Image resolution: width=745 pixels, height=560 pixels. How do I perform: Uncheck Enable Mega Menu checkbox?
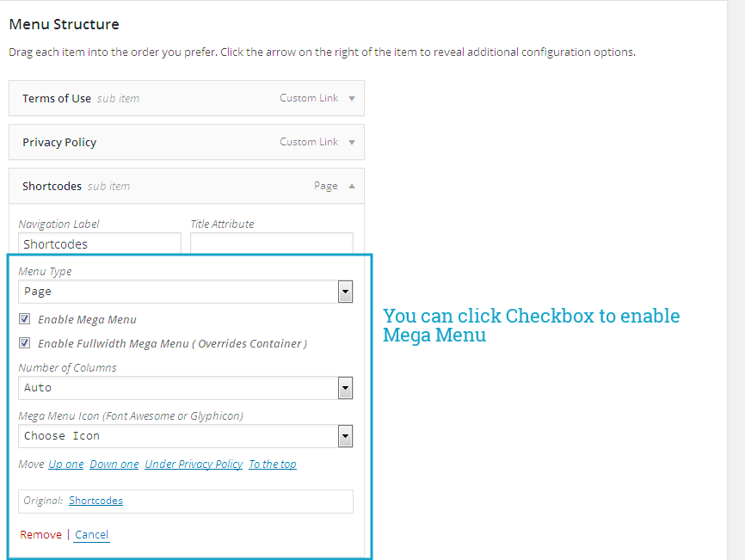coord(24,319)
